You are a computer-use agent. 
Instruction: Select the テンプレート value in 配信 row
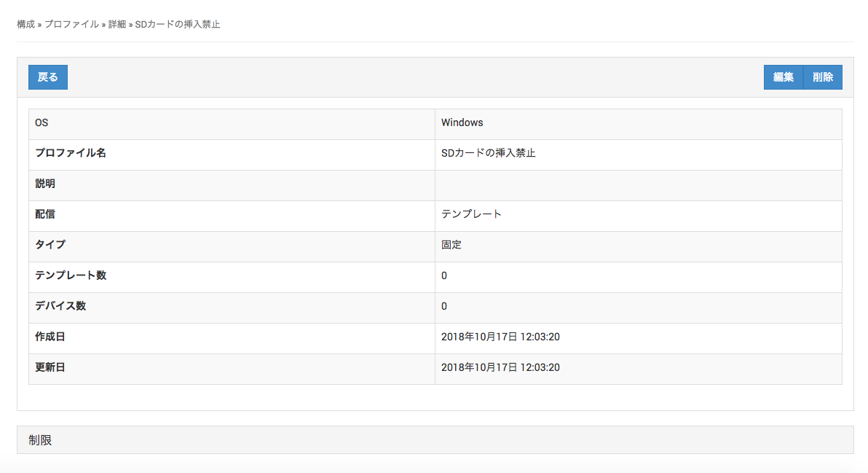[x=471, y=214]
